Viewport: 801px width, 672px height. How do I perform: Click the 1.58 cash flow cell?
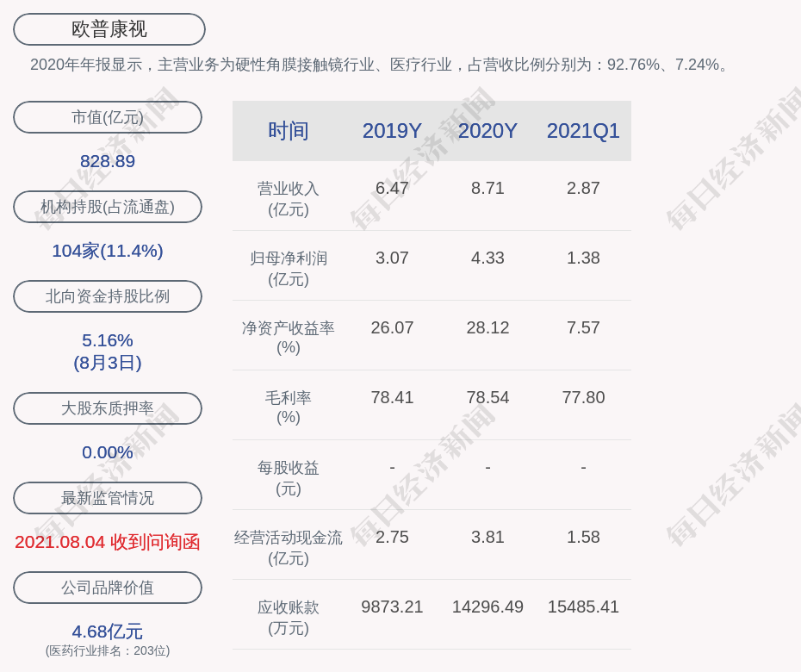click(583, 537)
